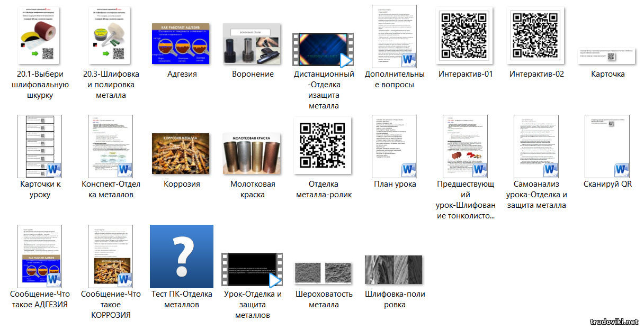Image resolution: width=644 pixels, height=330 pixels.
Task: Click the label "Сообщение-Что такое АДГЕЗИЯ"
Action: click(x=40, y=299)
